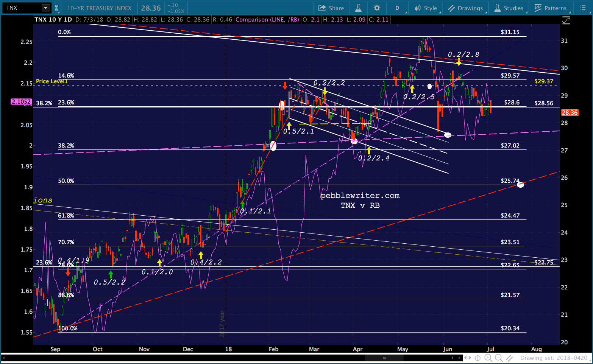Click the $20.34 Fibonacci level label
This screenshot has width=593, height=364.
point(510,328)
